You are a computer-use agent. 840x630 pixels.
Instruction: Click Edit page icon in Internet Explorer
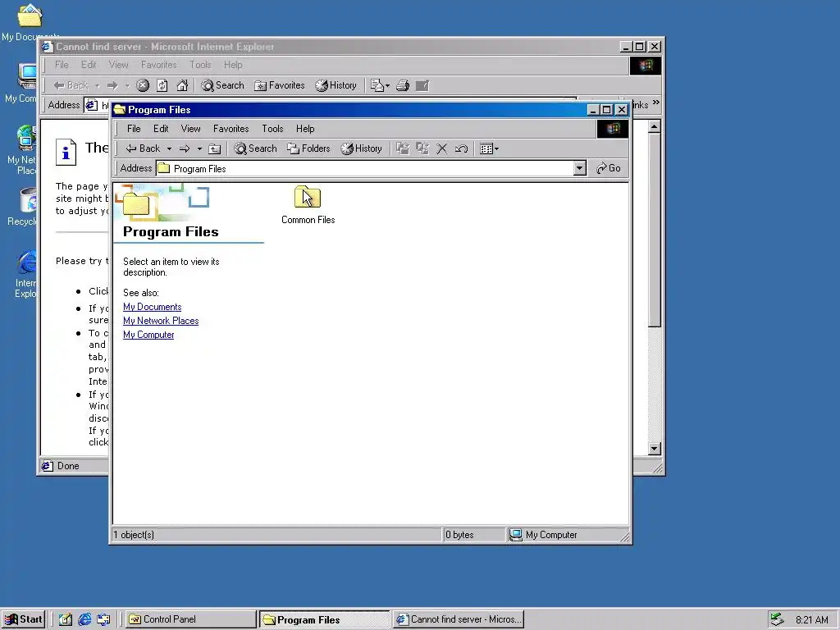coord(422,85)
